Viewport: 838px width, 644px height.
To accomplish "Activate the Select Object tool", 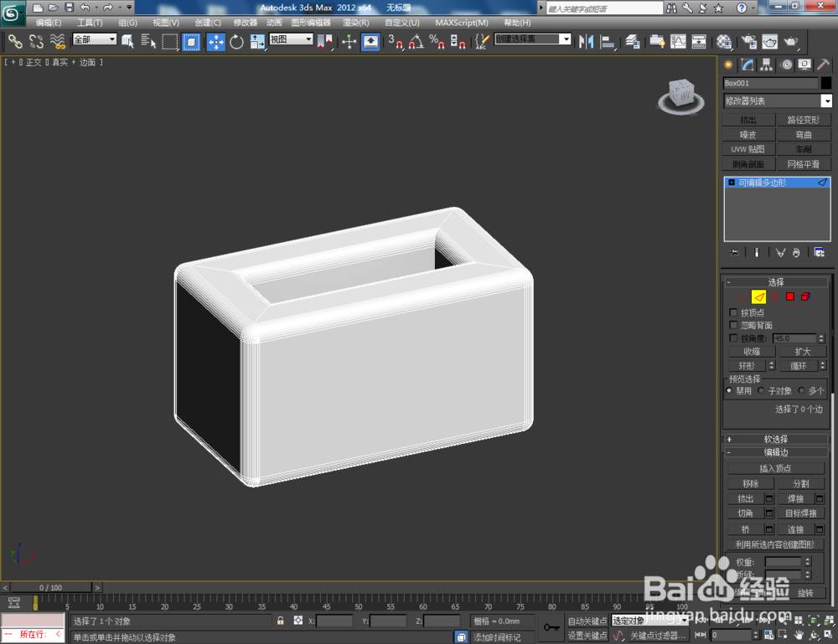I will pos(127,41).
